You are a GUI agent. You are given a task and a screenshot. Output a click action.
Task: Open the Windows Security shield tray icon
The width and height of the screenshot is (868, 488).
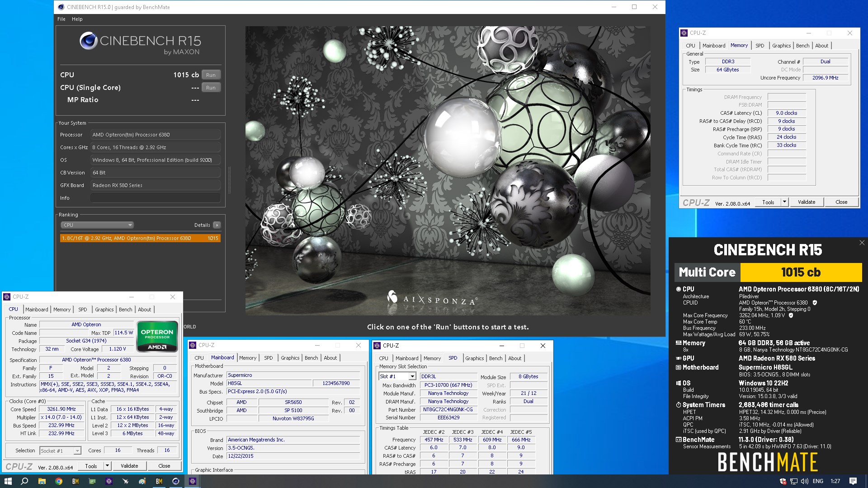(783, 481)
